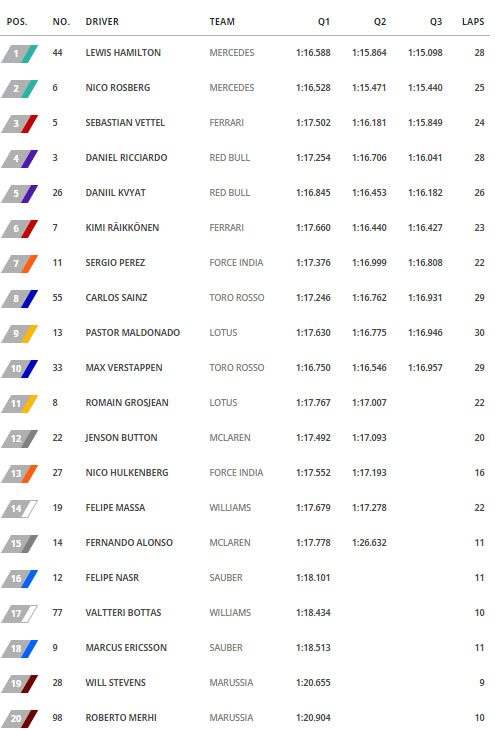
Task: Click Fernando Alonso driver name
Action: [x=129, y=542]
